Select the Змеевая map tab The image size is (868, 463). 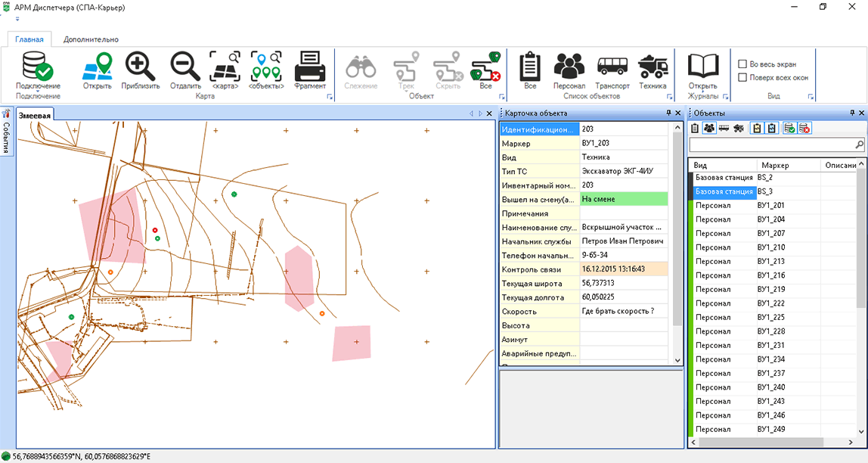[x=35, y=115]
